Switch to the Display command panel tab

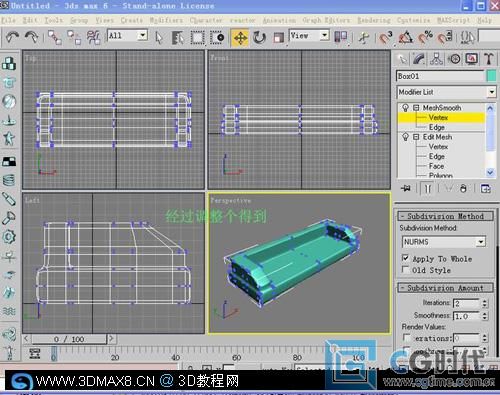coord(471,59)
